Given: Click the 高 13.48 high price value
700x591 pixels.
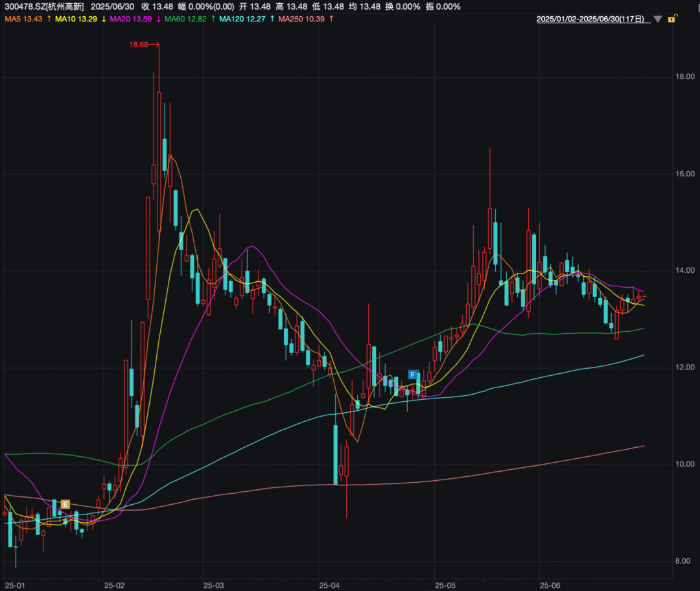Looking at the screenshot, I should point(291,6).
